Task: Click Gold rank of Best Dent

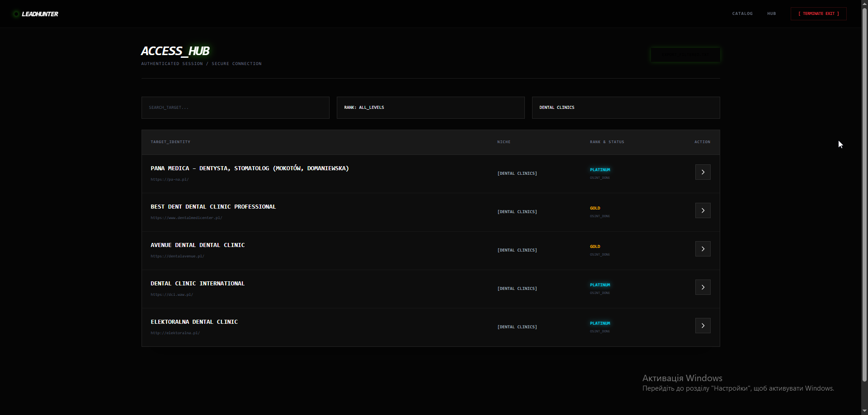Action: click(595, 208)
